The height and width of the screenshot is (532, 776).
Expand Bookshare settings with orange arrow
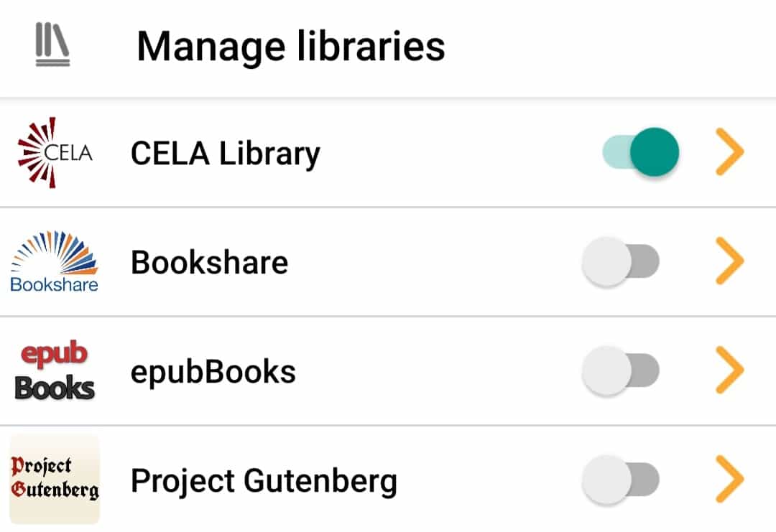coord(730,261)
